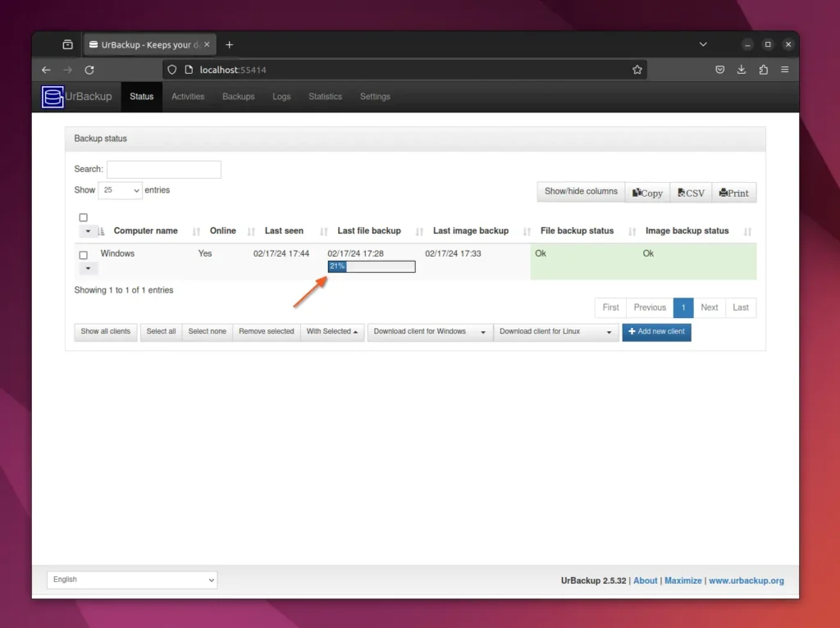Bookmark this page with star icon
Image resolution: width=840 pixels, height=628 pixels.
(x=637, y=70)
